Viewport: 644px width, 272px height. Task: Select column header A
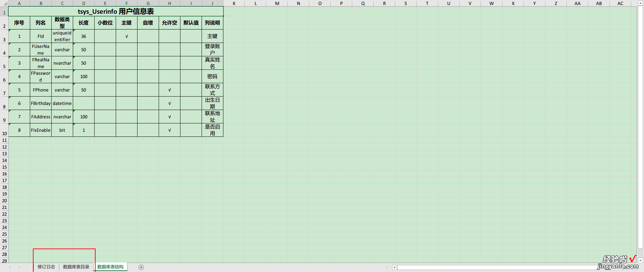click(19, 3)
